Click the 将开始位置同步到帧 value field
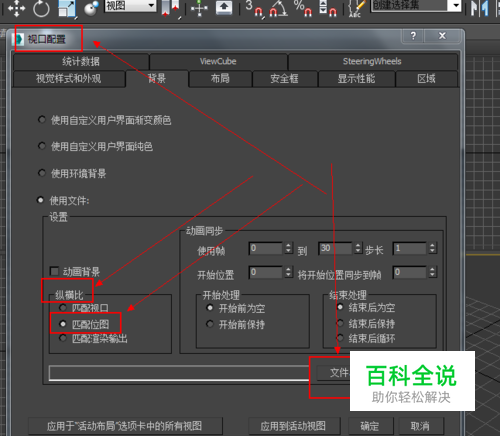The width and height of the screenshot is (500, 436). [x=410, y=272]
